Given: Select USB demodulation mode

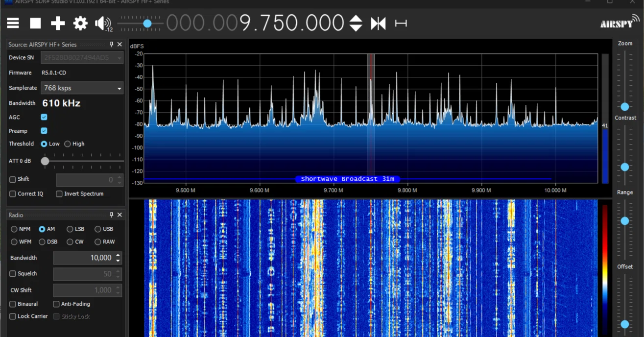Looking at the screenshot, I should coord(97,229).
